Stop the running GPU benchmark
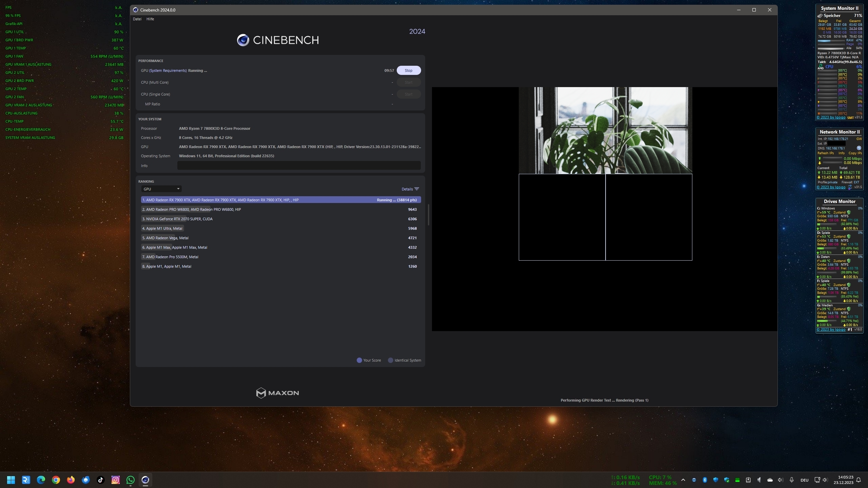 (408, 70)
